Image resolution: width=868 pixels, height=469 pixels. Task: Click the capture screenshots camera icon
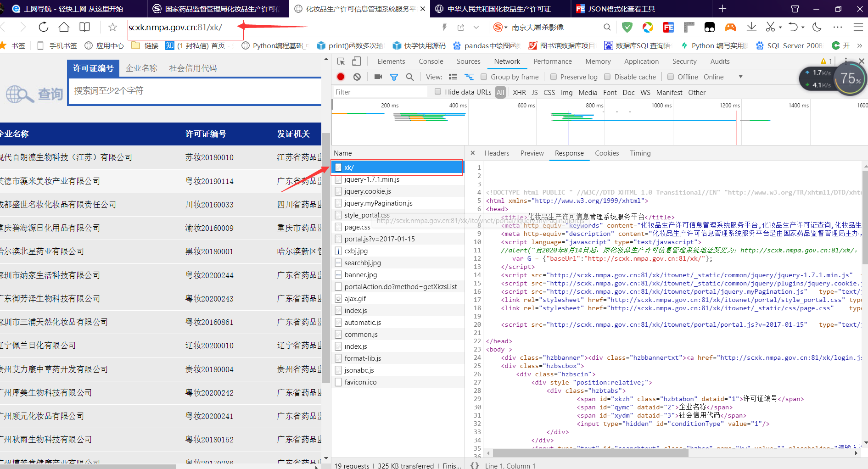378,77
